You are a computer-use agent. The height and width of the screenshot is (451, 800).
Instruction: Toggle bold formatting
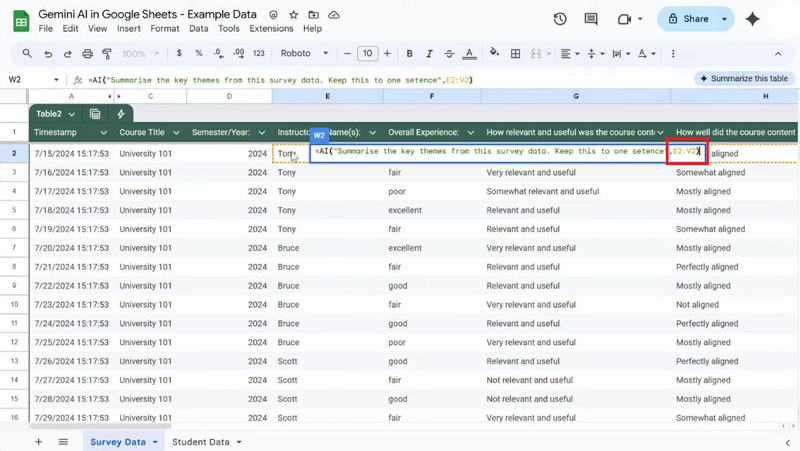409,54
